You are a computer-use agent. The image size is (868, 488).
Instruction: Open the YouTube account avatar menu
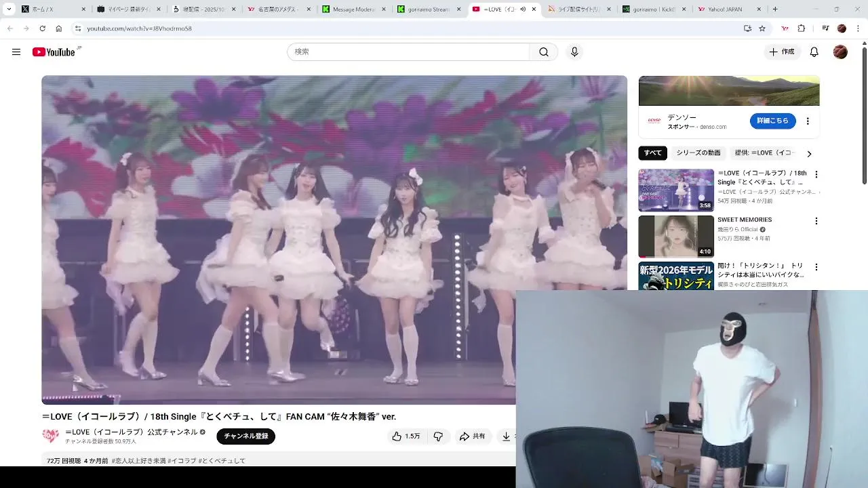pos(840,52)
